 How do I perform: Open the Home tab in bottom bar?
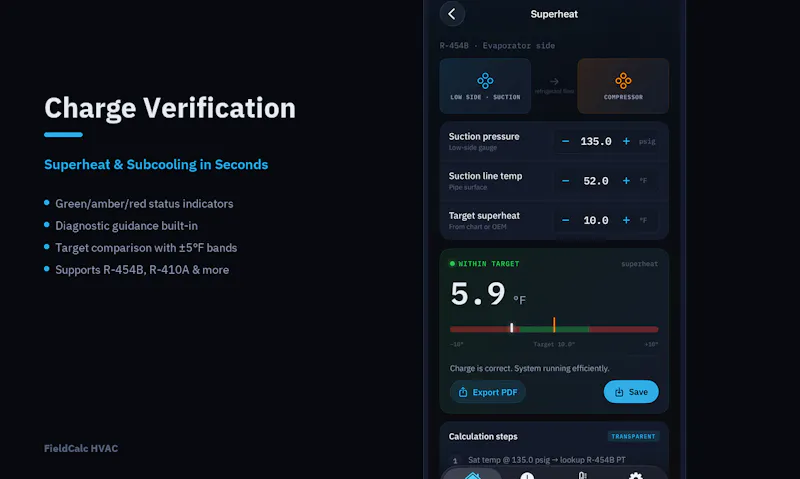click(x=472, y=475)
